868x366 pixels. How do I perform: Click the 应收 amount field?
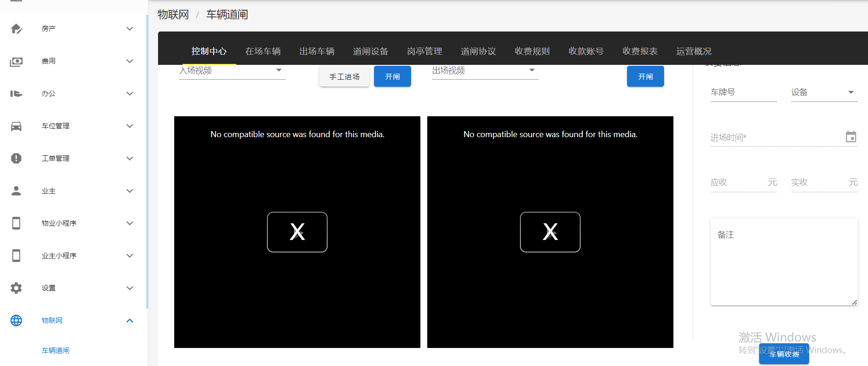point(743,183)
